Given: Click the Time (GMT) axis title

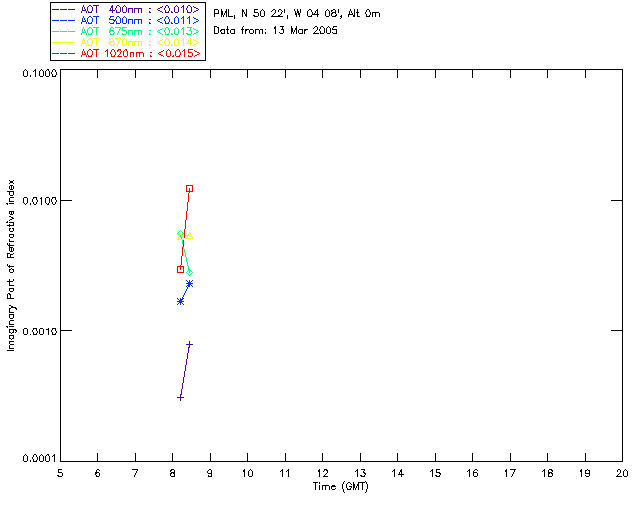Looking at the screenshot, I should pyautogui.click(x=341, y=487).
